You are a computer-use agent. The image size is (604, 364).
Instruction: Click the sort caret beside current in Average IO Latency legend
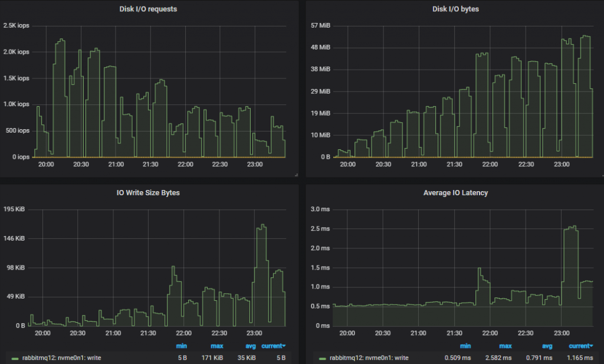(x=590, y=346)
